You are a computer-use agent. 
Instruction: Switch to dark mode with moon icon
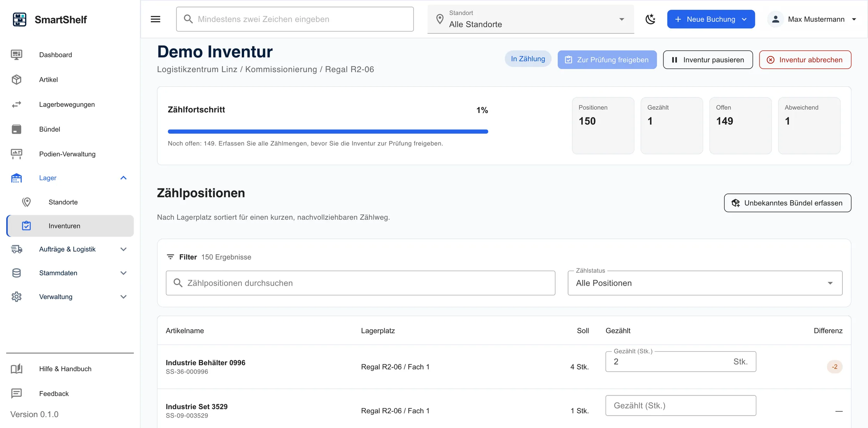(x=650, y=19)
